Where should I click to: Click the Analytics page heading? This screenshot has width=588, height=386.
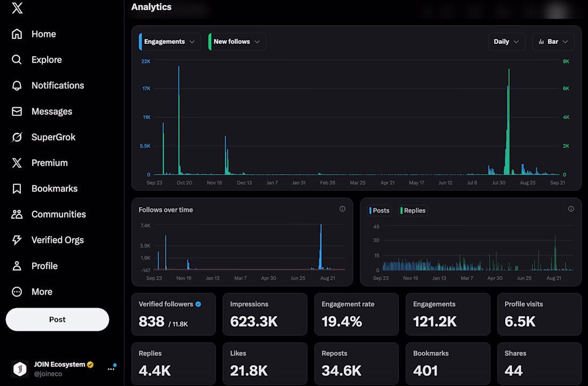151,7
